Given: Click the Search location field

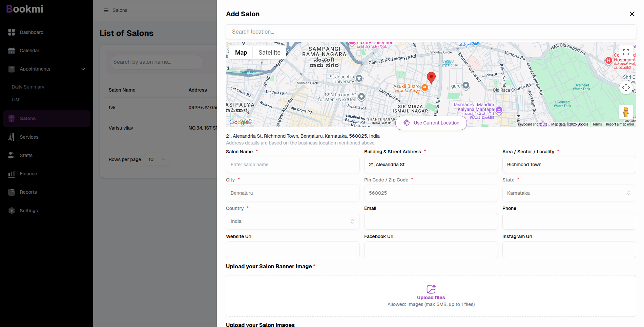Looking at the screenshot, I should (431, 32).
